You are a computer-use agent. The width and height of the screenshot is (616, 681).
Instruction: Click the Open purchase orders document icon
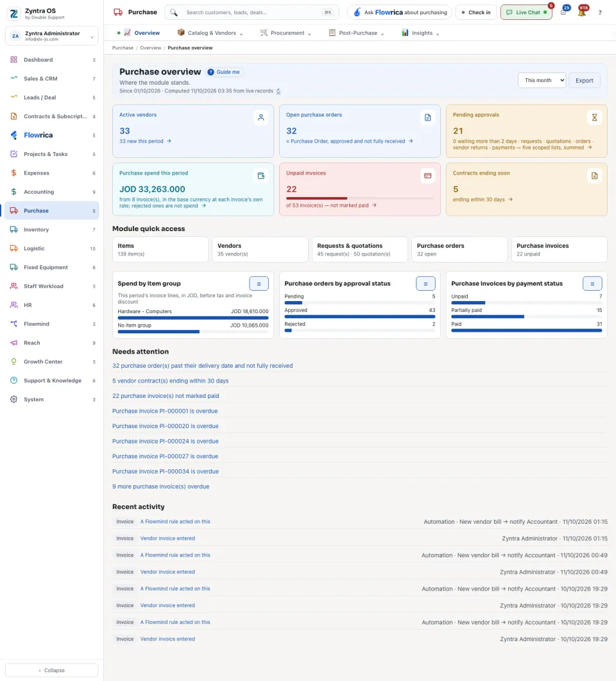coord(427,117)
